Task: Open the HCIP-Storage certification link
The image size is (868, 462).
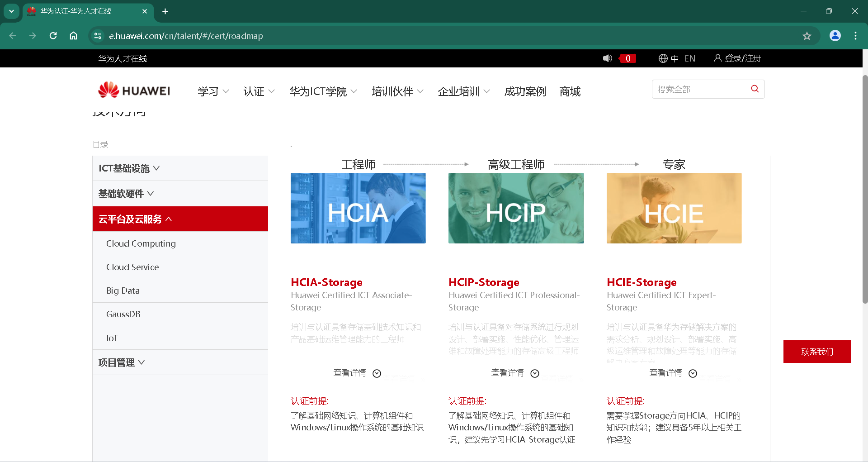Action: (x=484, y=282)
